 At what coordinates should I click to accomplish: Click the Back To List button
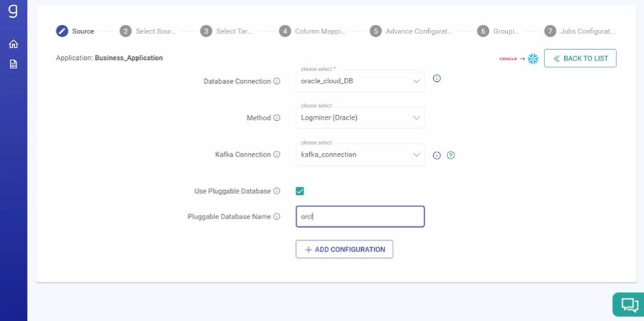click(580, 58)
